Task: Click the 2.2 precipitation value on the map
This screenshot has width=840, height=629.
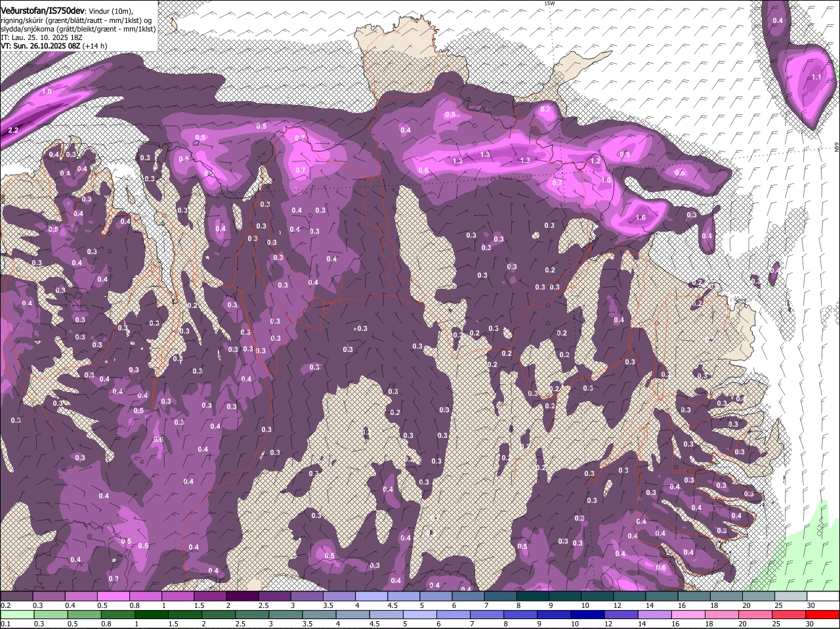Action: click(13, 131)
